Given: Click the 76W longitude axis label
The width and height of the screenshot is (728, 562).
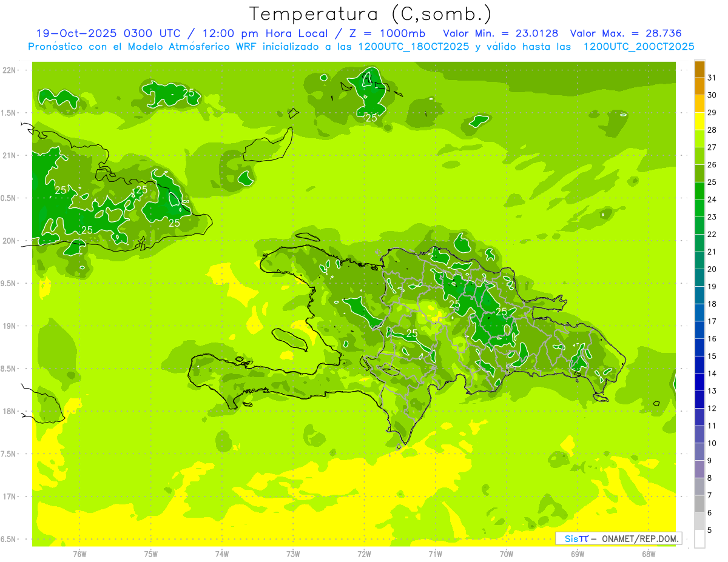Looking at the screenshot, I should [79, 554].
